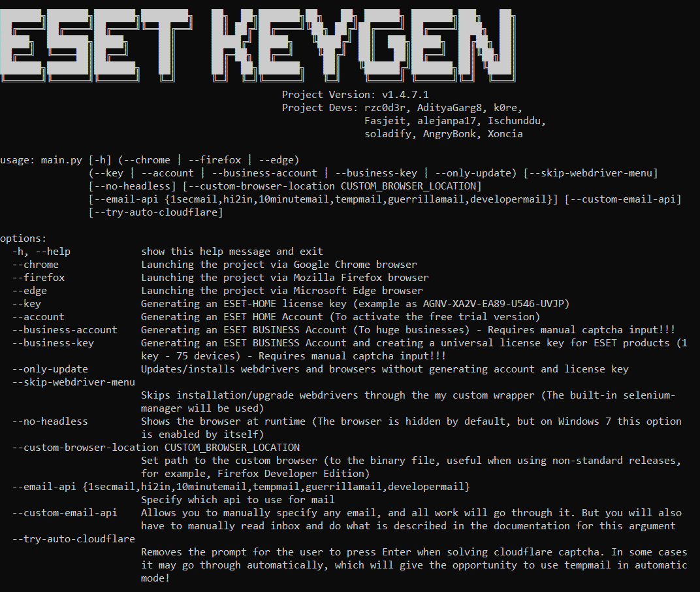Select the --edge option in list
This screenshot has height=592, width=700.
[x=29, y=290]
